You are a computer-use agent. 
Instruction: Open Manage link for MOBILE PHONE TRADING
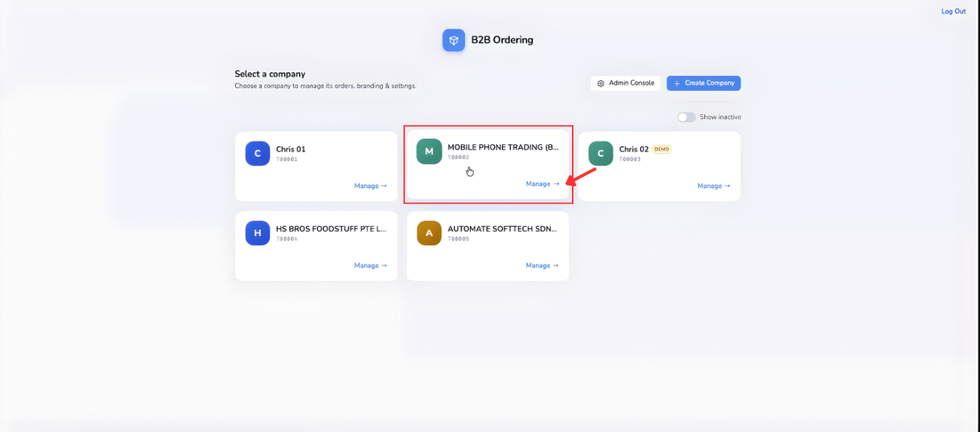click(x=542, y=184)
